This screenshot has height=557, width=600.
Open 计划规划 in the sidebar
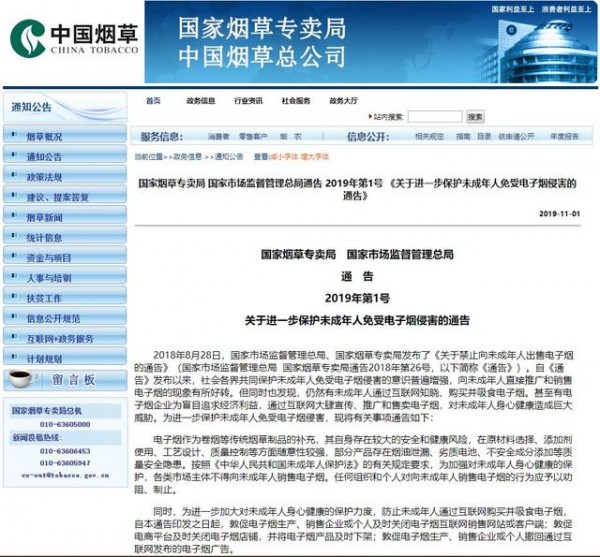coord(65,357)
